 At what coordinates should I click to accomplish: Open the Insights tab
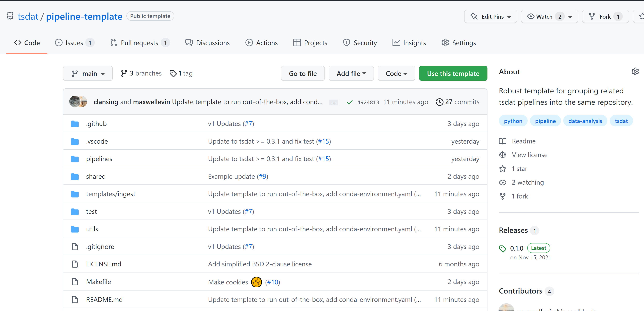[409, 43]
